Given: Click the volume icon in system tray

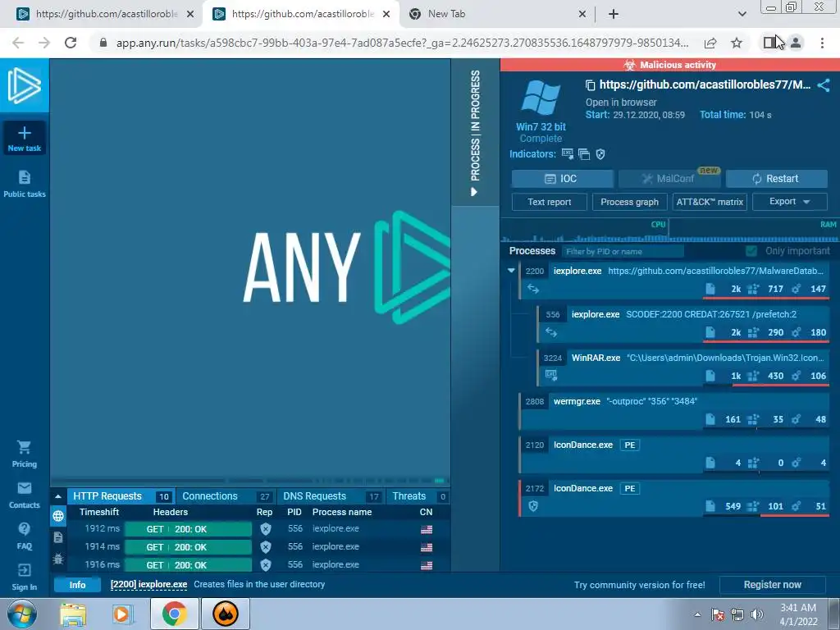Looking at the screenshot, I should (x=757, y=614).
